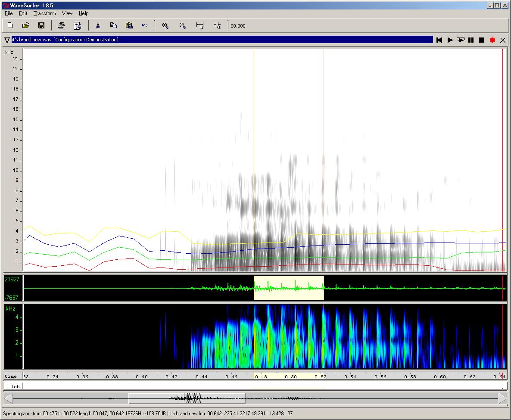Open the Transform menu
This screenshot has height=420, width=511.
44,13
